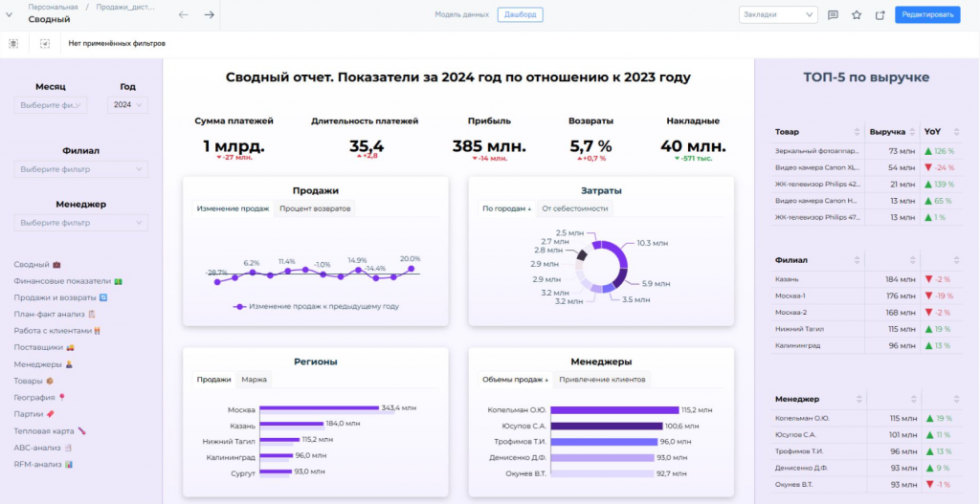
Task: Click the 40 млн. Накладные value
Action: point(693,146)
